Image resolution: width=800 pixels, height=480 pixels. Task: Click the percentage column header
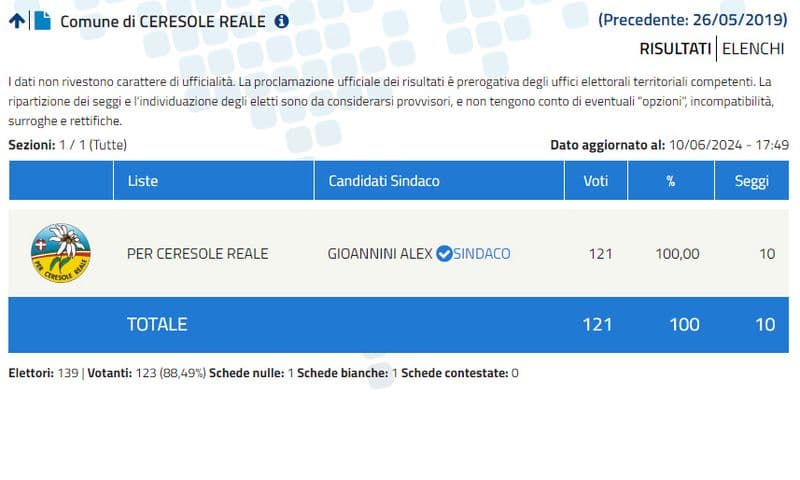pos(671,181)
